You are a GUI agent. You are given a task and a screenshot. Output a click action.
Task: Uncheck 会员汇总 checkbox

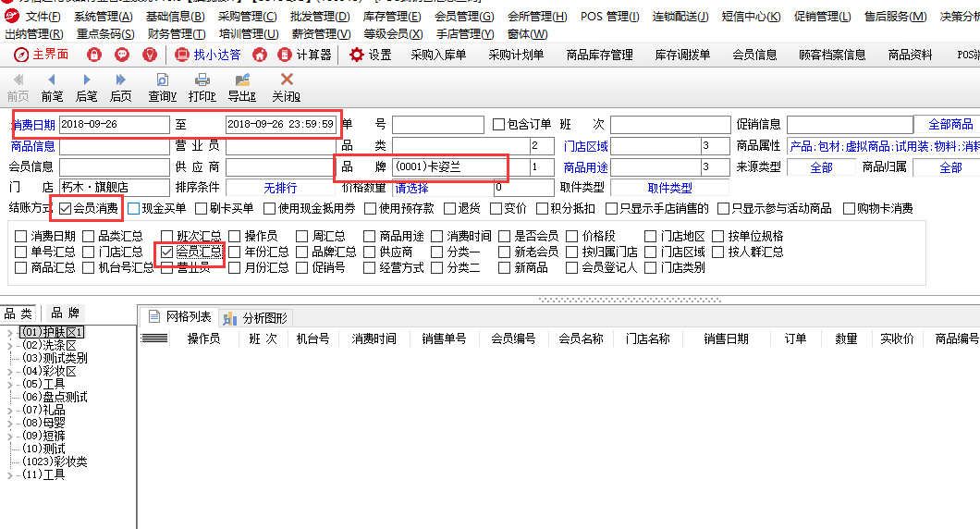coord(166,252)
